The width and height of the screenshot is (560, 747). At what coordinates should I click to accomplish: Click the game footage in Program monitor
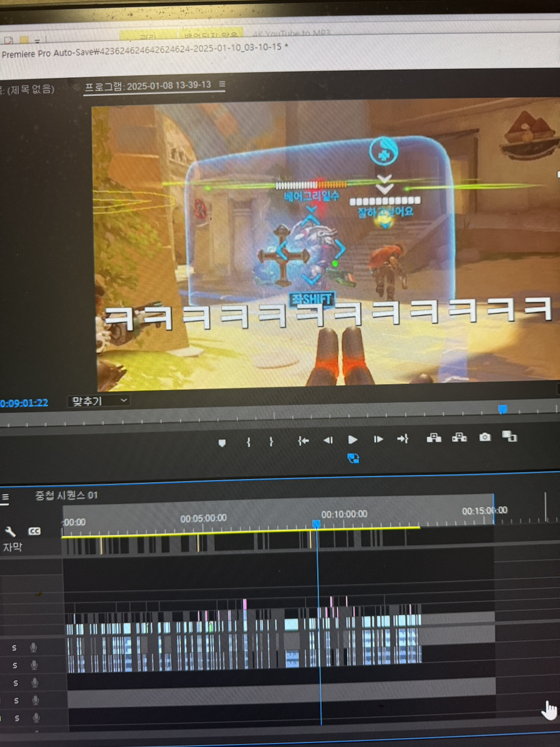coord(328,244)
